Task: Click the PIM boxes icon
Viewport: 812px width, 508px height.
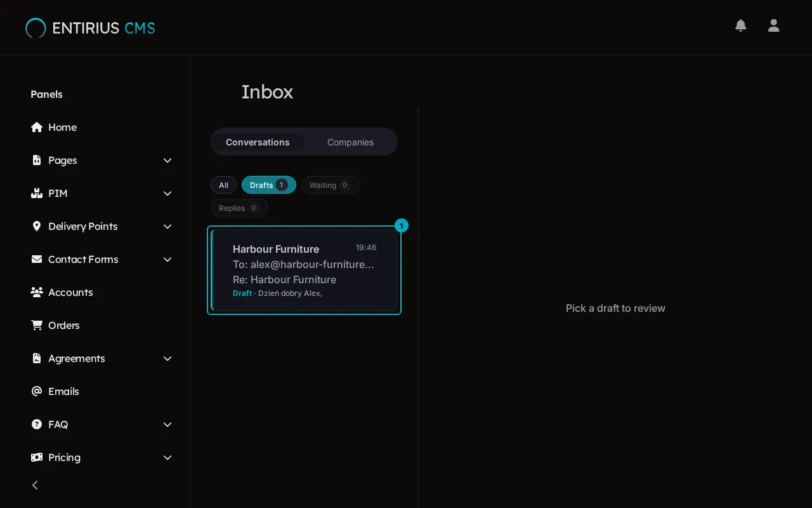Action: coord(37,193)
